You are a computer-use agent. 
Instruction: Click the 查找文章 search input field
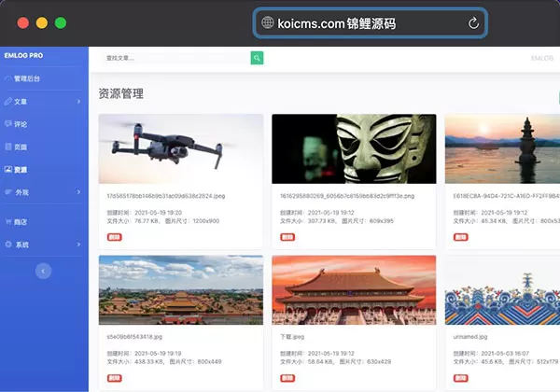tap(176, 58)
